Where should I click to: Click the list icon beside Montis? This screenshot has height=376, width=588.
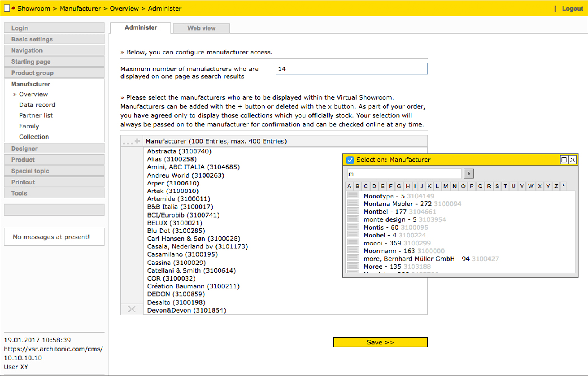(353, 227)
